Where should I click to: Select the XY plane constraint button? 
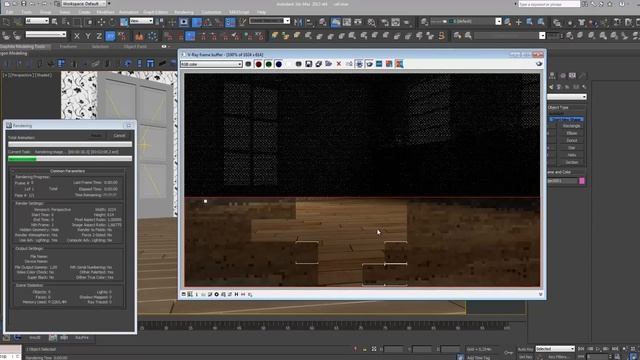(x=110, y=36)
